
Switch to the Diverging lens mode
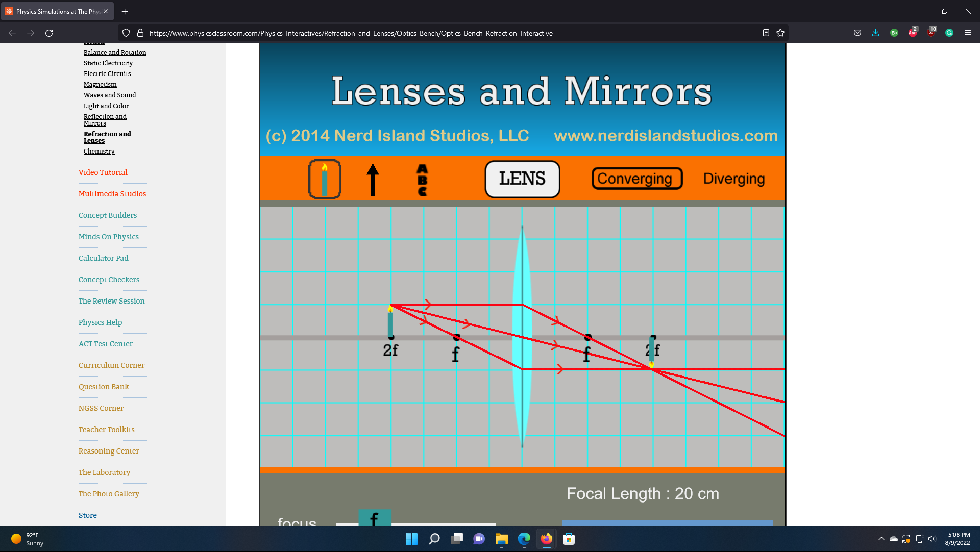click(734, 179)
